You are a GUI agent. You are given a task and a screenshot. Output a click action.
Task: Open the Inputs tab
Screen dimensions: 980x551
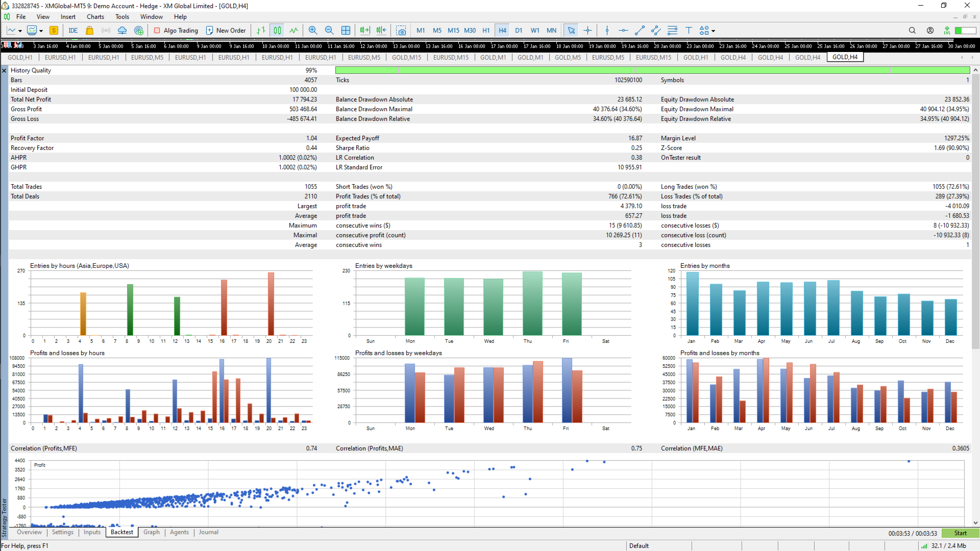pos(92,532)
